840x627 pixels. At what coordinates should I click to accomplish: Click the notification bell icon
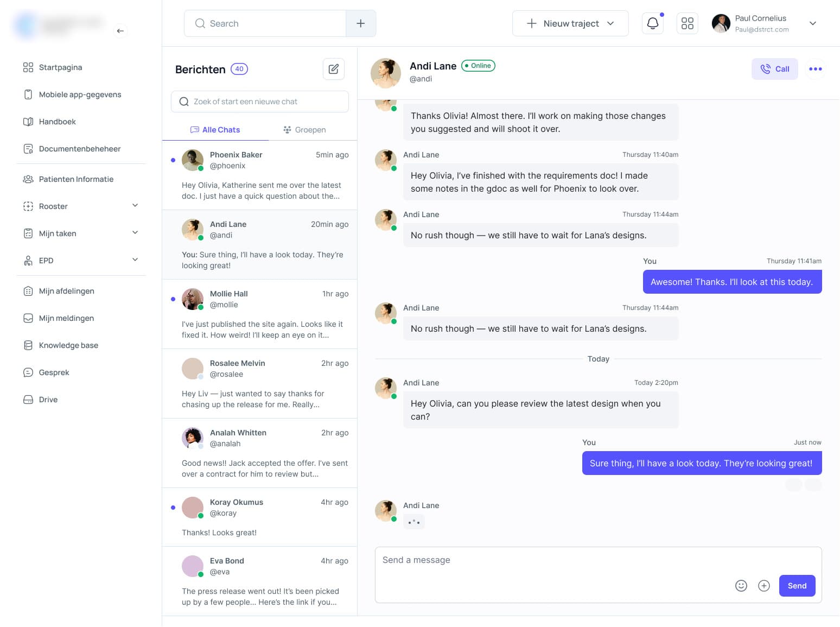[x=652, y=23]
